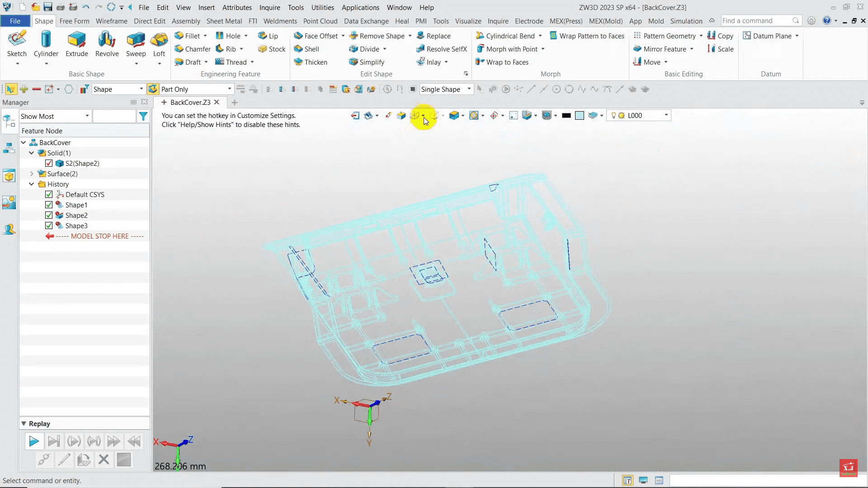Image resolution: width=868 pixels, height=488 pixels.
Task: Open the L000 layer dropdown
Action: coord(666,116)
